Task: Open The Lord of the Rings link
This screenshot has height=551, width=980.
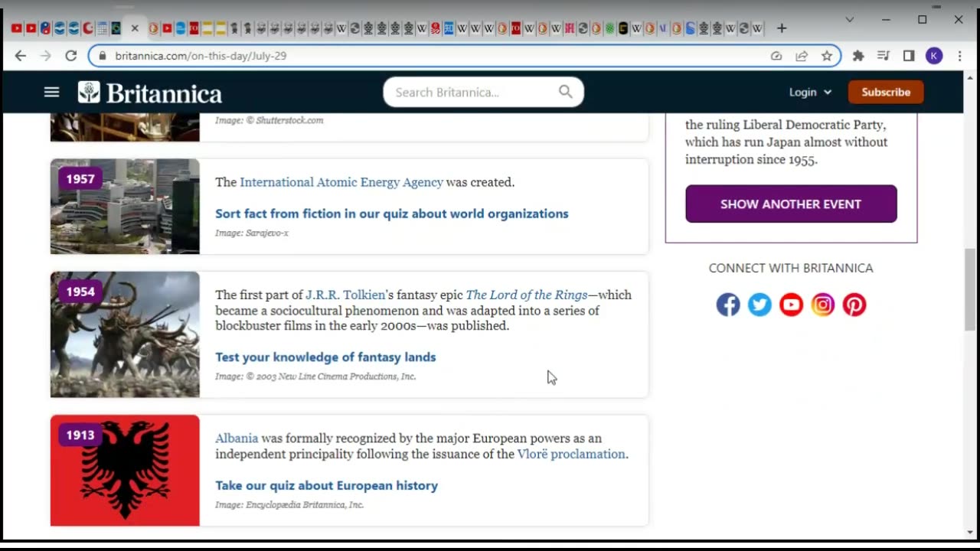Action: click(x=527, y=295)
